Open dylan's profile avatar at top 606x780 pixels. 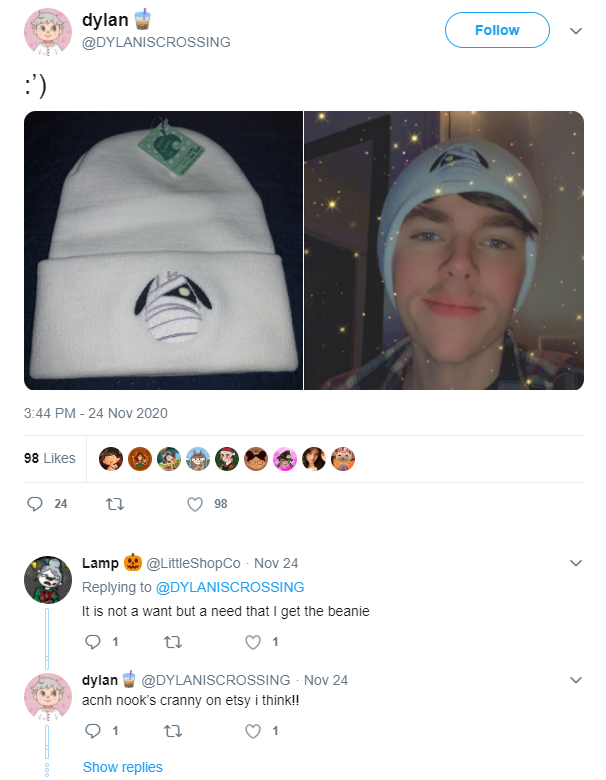tap(48, 32)
